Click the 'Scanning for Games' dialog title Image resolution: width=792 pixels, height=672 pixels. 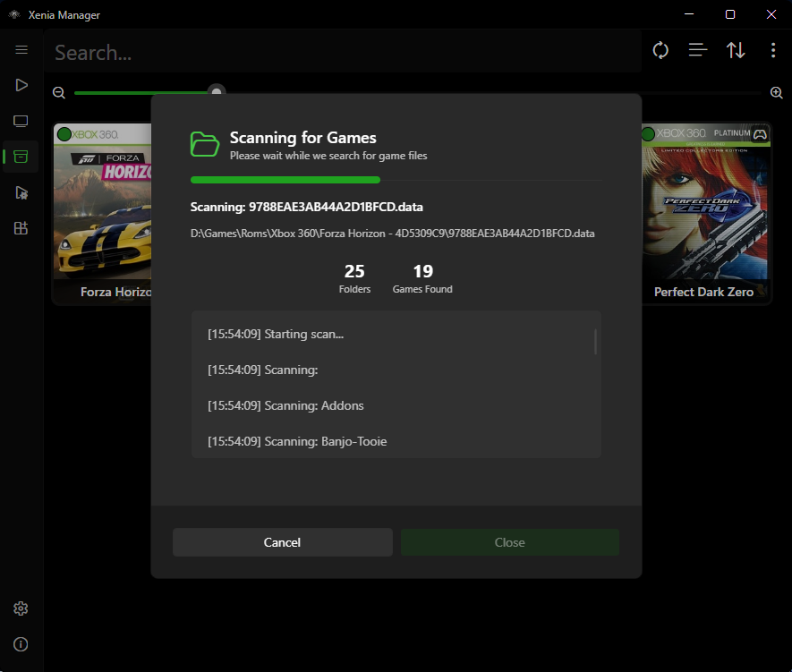[303, 137]
